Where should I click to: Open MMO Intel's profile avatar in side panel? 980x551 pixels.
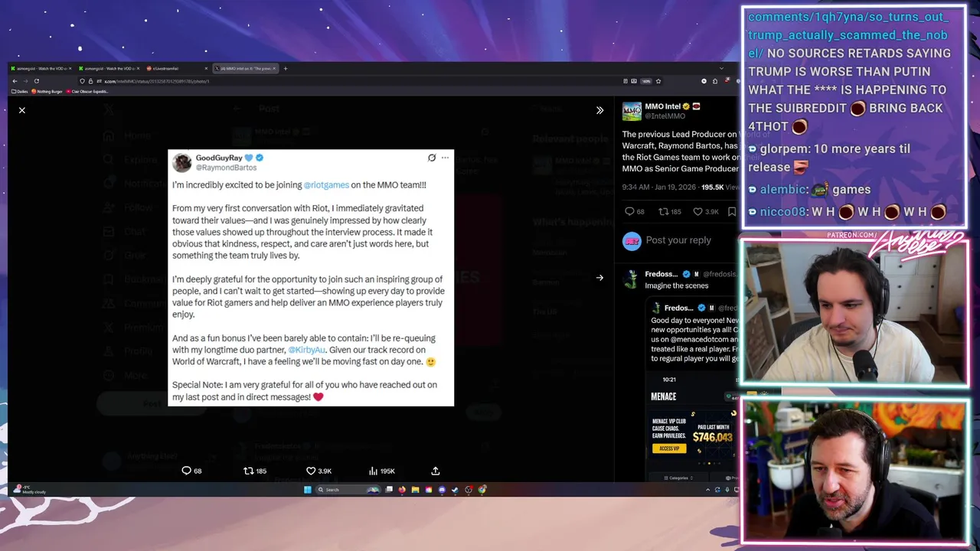(x=632, y=112)
